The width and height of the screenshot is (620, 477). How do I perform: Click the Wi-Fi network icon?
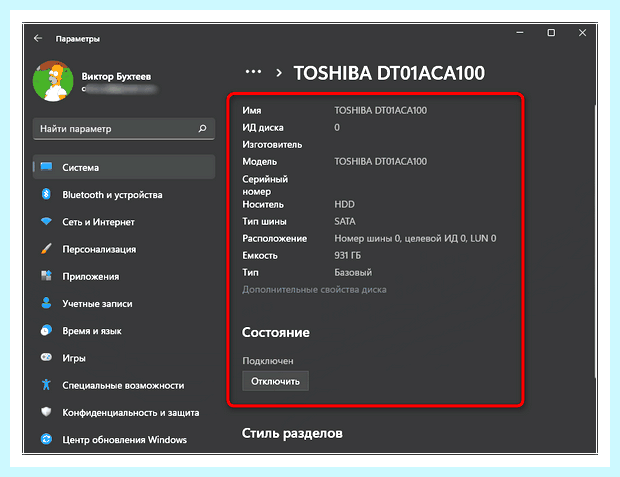46,221
